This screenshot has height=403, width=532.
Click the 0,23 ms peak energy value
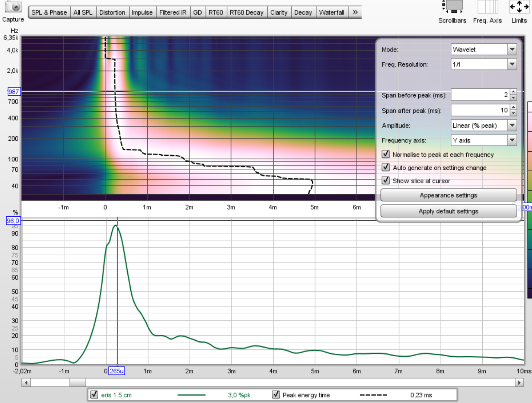(421, 395)
